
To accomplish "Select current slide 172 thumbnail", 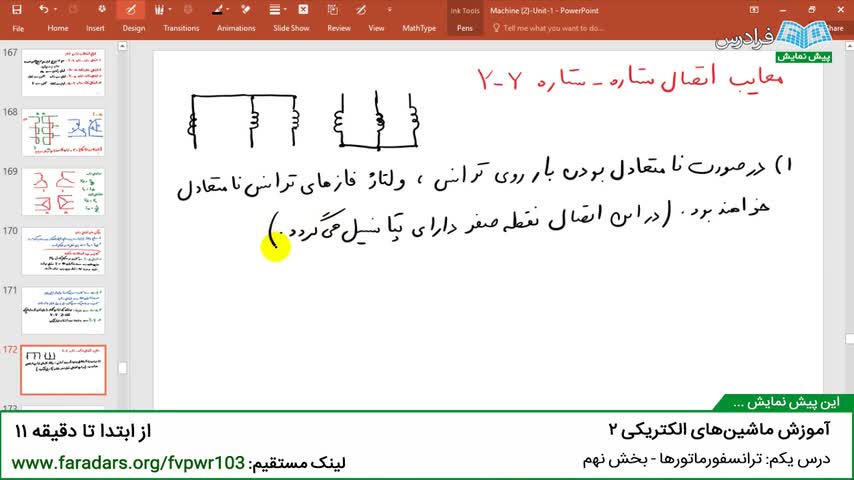I will tap(63, 370).
